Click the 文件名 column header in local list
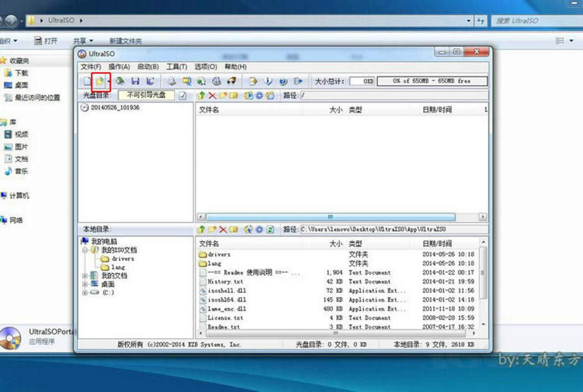583x392 pixels. (209, 244)
